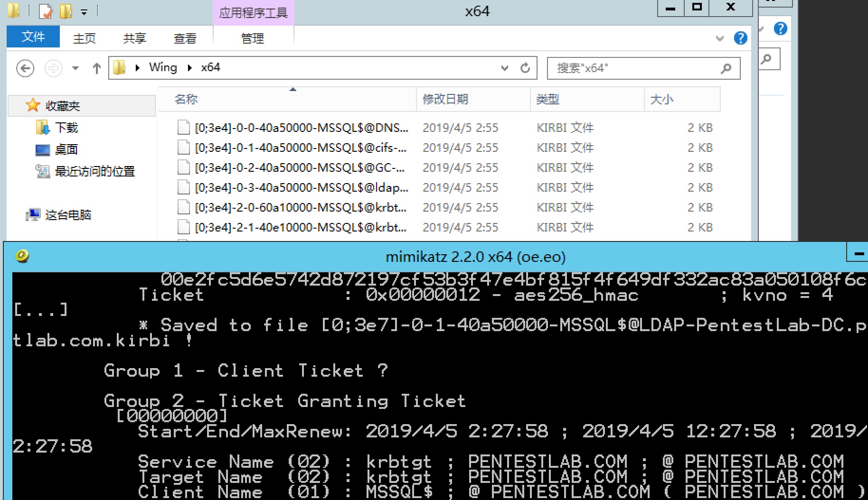This screenshot has width=868, height=500.
Task: Go up one folder level
Action: pos(97,68)
